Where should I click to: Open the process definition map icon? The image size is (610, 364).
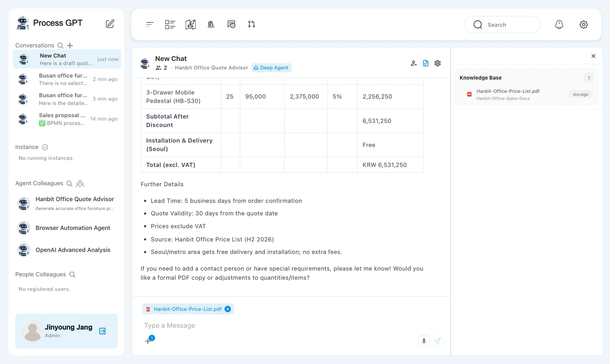[191, 24]
